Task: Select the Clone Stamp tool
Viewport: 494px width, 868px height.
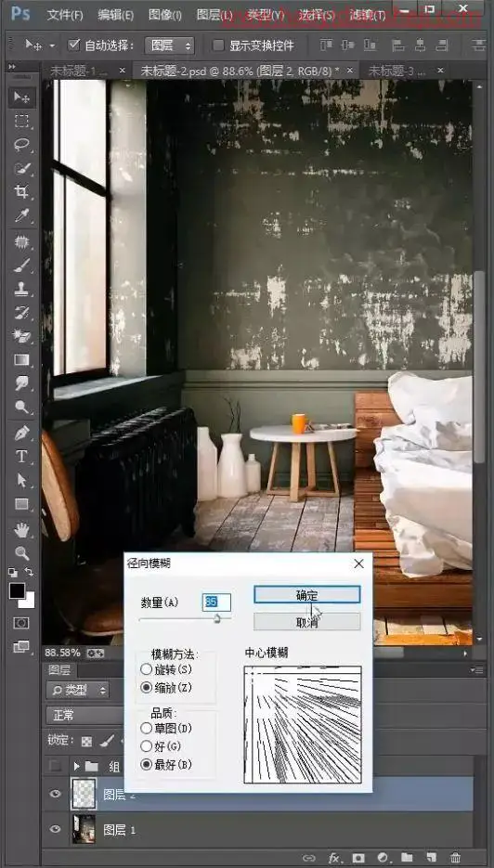Action: [21, 289]
